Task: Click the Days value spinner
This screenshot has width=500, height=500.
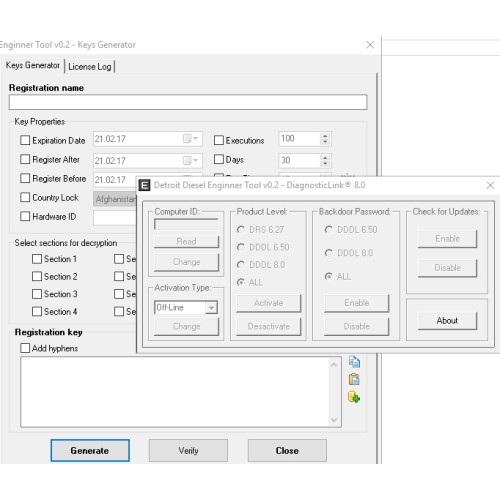Action: point(325,161)
